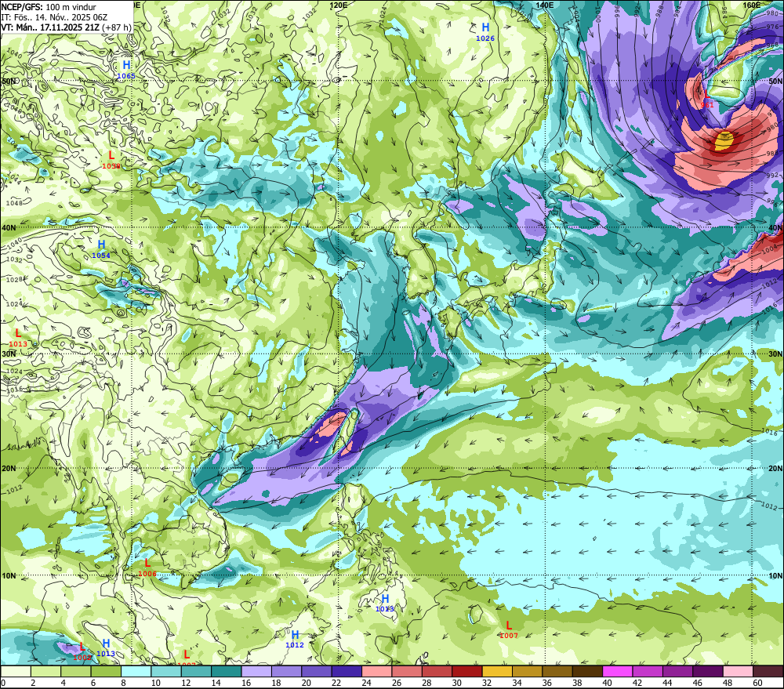Click the 140E longitude label
Screen dimensions: 784x689
545,5
